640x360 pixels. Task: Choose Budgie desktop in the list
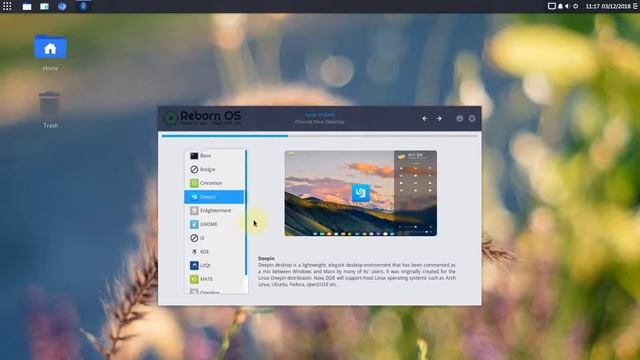click(x=214, y=169)
